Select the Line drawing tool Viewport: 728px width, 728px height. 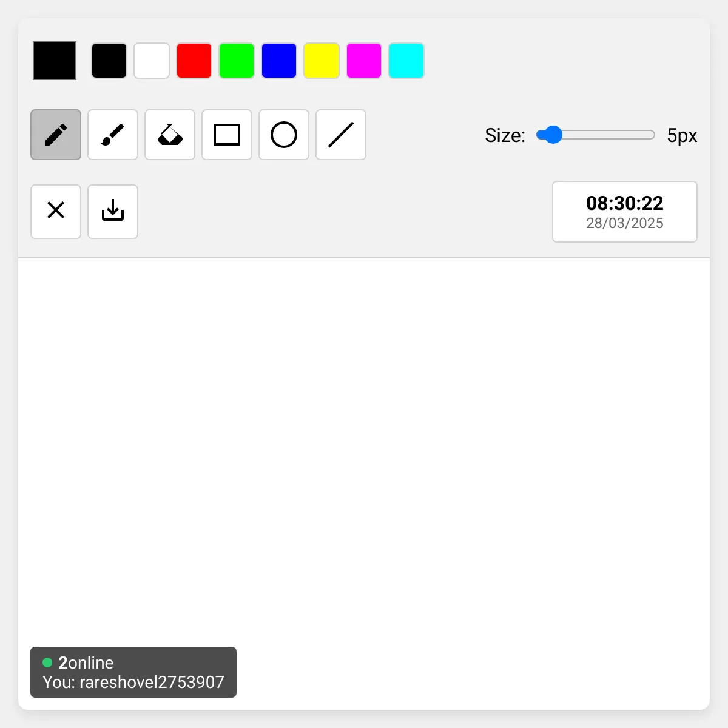coord(341,135)
